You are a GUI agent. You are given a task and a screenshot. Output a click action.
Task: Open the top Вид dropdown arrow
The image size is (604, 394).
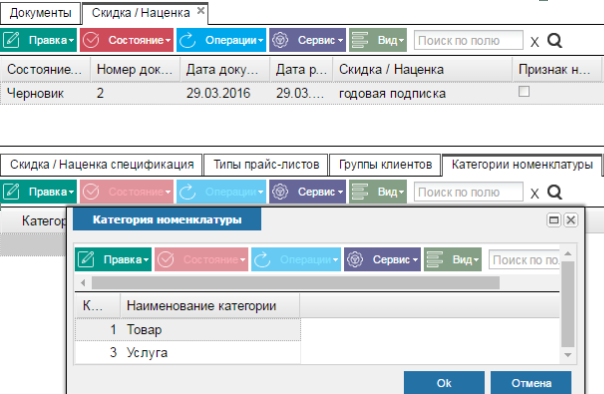click(x=401, y=40)
